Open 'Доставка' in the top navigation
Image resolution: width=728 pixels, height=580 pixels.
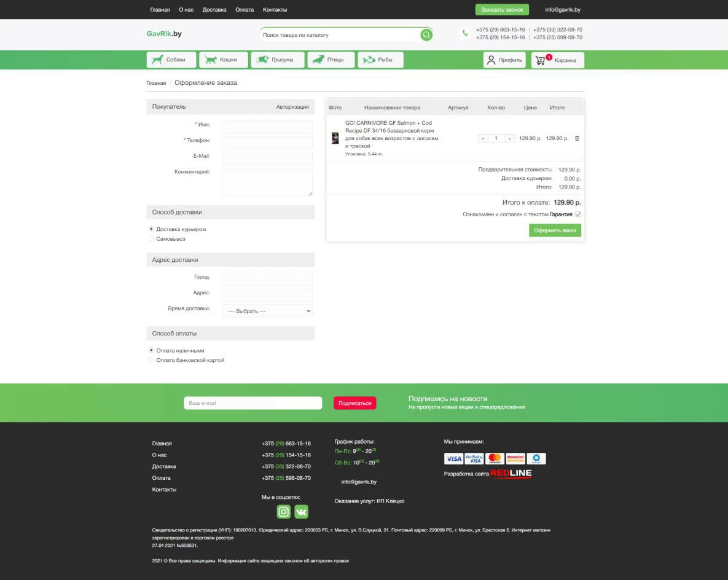(214, 10)
